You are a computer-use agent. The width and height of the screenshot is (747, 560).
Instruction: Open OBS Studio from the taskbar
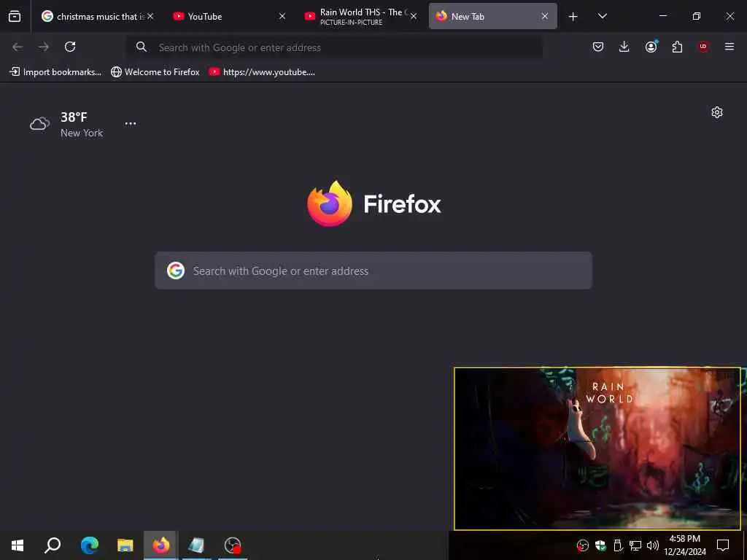pyautogui.click(x=233, y=545)
